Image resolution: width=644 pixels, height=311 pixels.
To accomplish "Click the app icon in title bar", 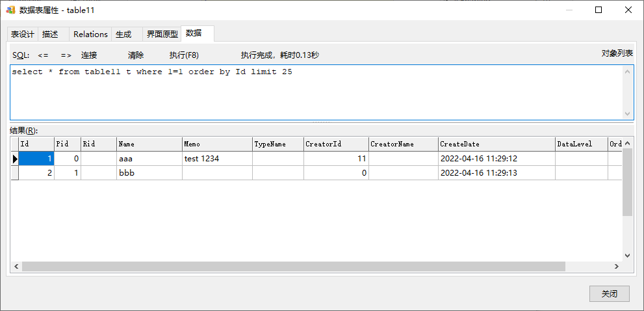I will coord(10,10).
